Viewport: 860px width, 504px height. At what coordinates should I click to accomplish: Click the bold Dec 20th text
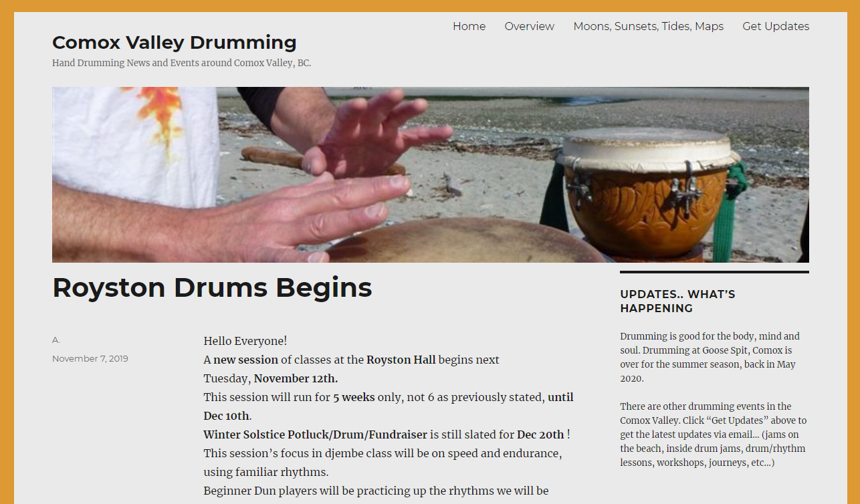pyautogui.click(x=540, y=434)
